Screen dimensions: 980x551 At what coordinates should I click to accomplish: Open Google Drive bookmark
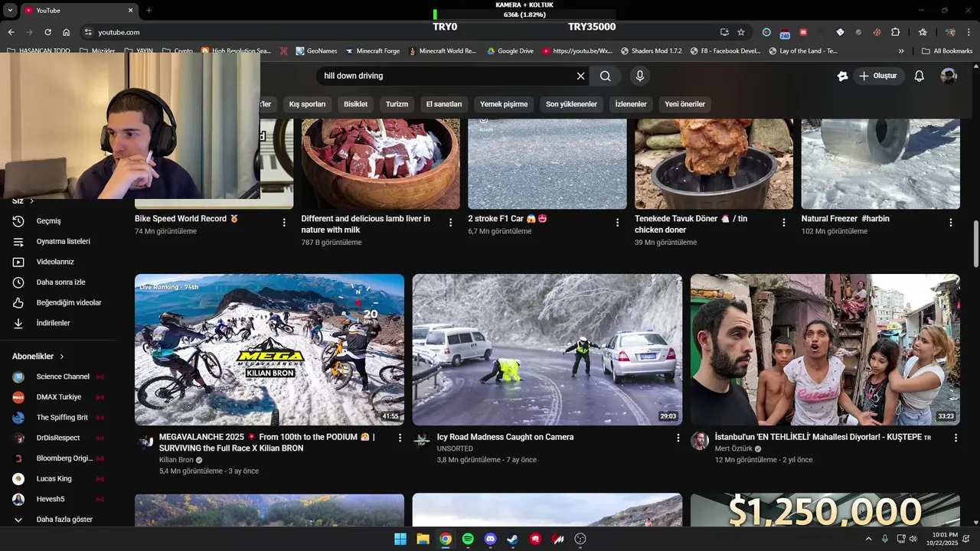(509, 51)
